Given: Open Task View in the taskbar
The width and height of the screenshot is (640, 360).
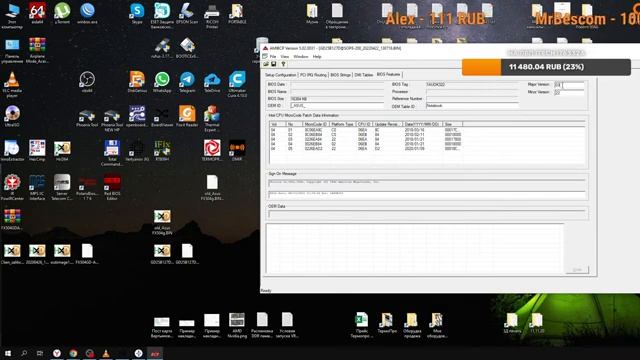Looking at the screenshot, I should click(40, 353).
